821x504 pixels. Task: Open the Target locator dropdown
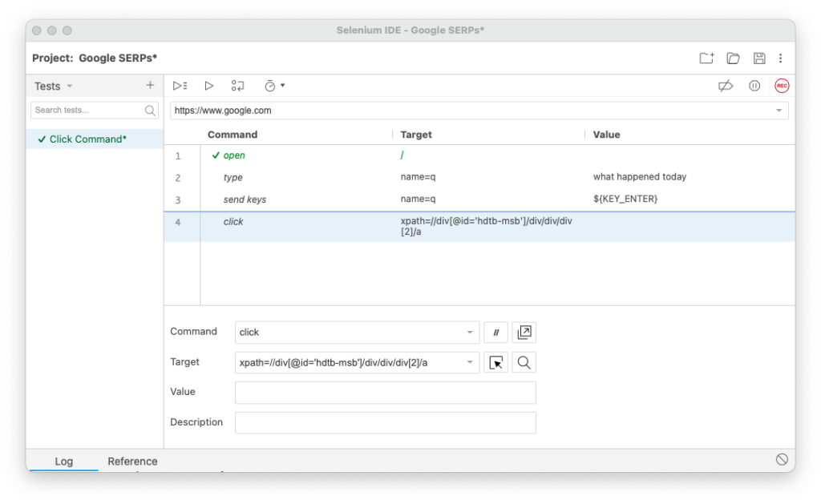(470, 362)
